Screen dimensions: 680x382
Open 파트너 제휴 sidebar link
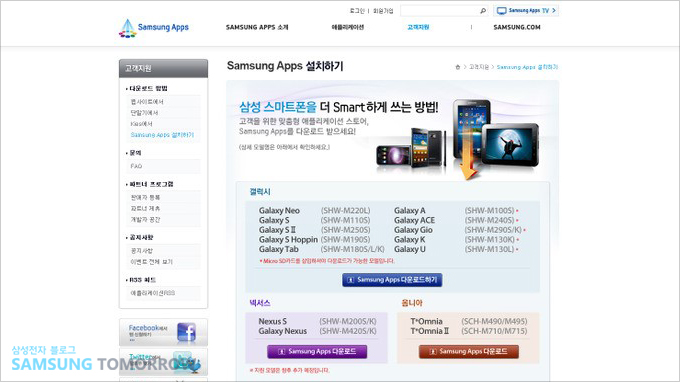[x=145, y=209]
